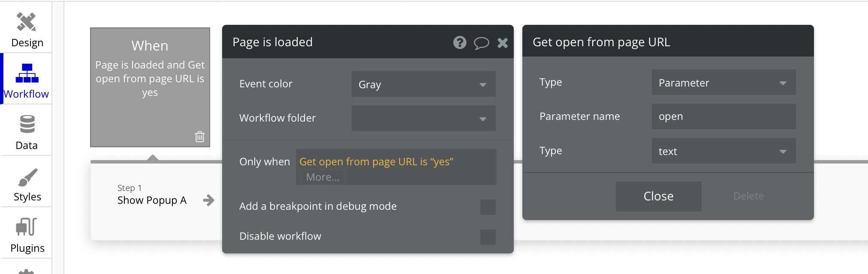Viewport: 868px width, 274px height.
Task: Open the Styles brush icon
Action: [x=27, y=177]
